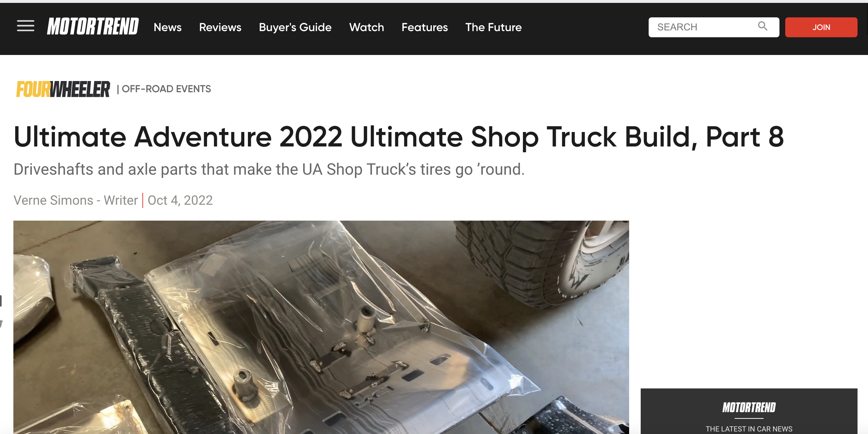Viewport: 868px width, 434px height.
Task: Click author Verne Simons link
Action: 53,200
